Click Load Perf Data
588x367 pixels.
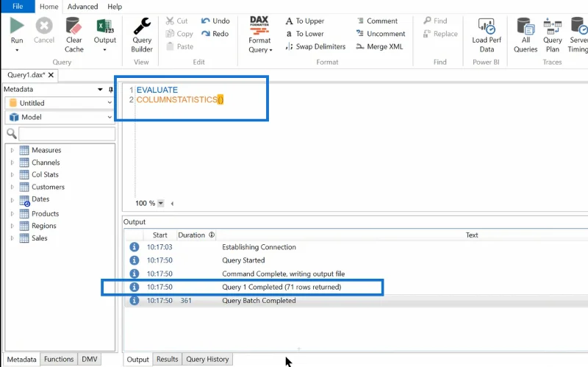pos(487,35)
